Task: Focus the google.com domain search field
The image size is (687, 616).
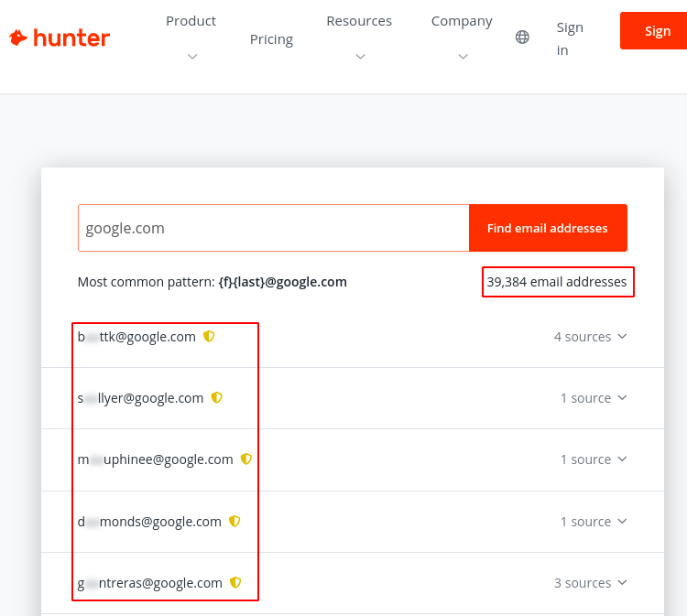Action: (x=273, y=228)
